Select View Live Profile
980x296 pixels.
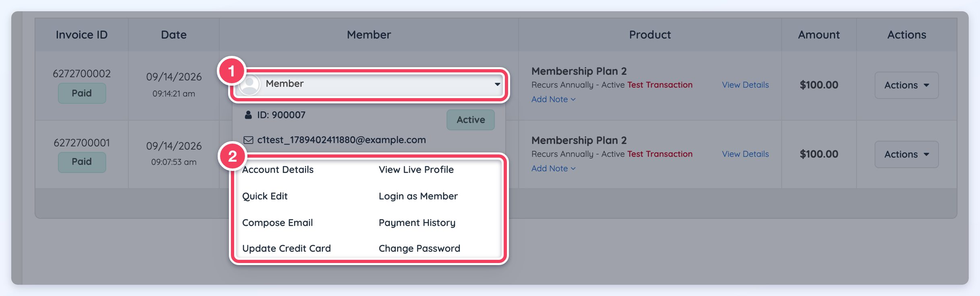(x=416, y=170)
